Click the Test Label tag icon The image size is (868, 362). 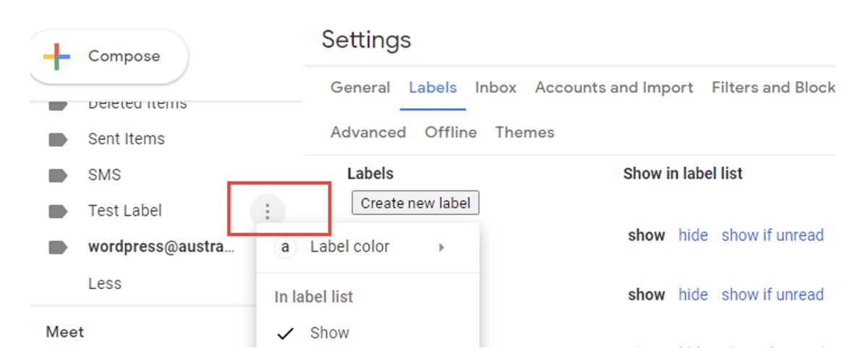point(58,211)
